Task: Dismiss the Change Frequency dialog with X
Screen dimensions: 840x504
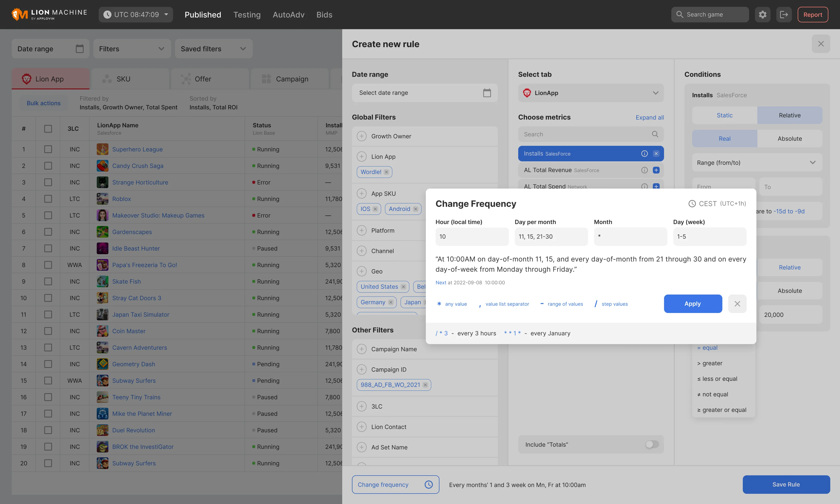Action: [737, 304]
